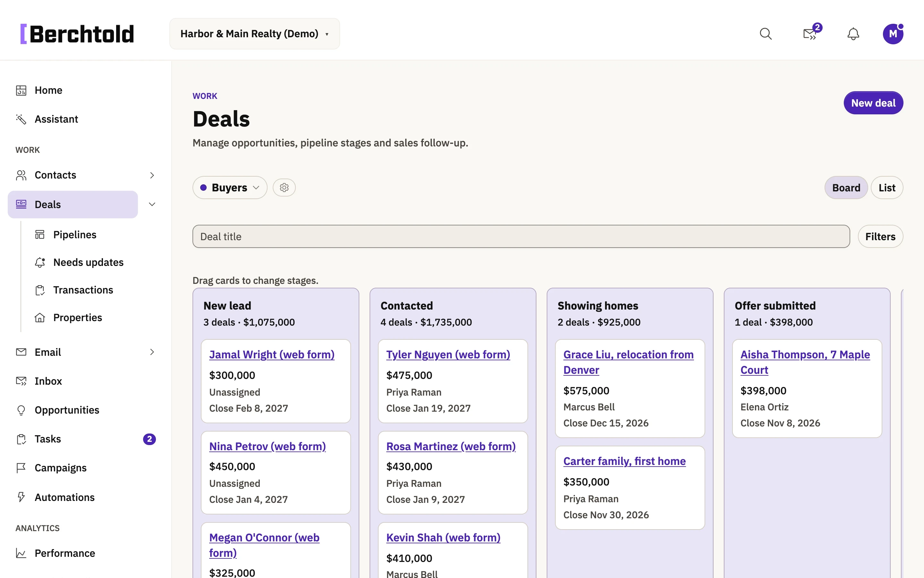Click the Contacts people icon
The width and height of the screenshot is (924, 578).
click(21, 175)
